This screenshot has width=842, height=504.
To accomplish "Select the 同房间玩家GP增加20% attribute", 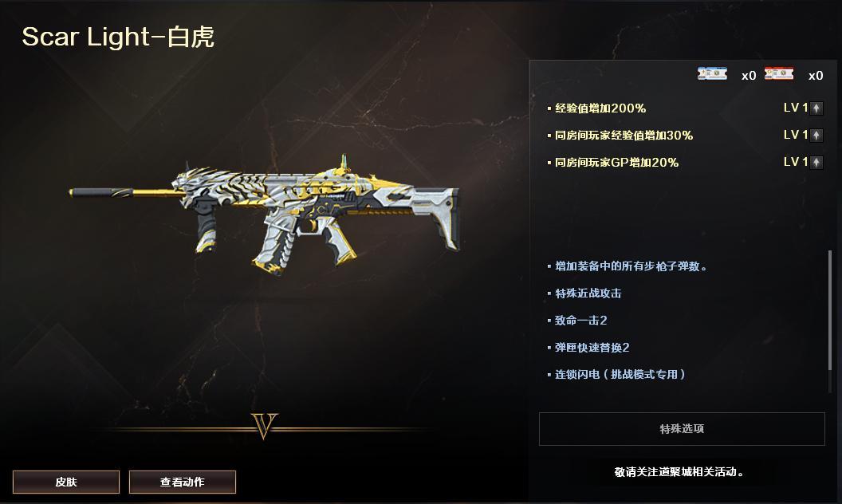I will coord(616,162).
